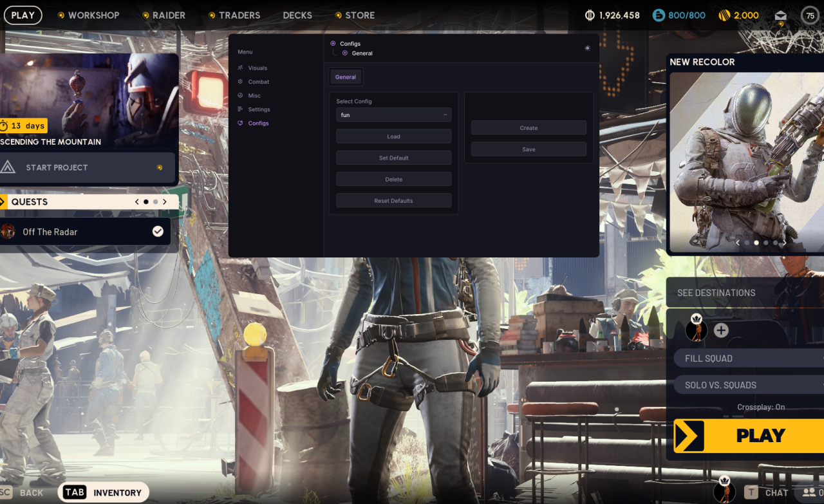Add a squad member with the plus icon
824x504 pixels.
click(721, 330)
